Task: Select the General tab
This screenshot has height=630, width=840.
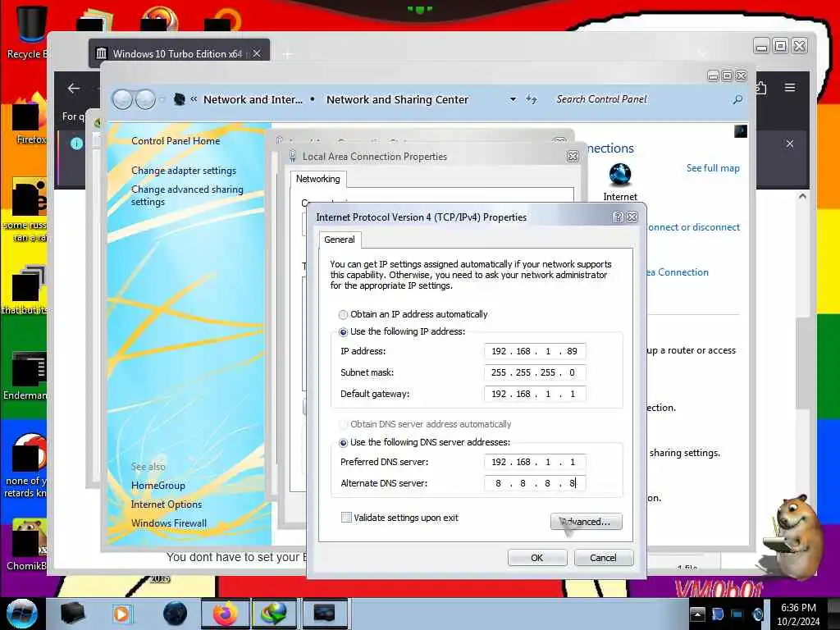Action: 339,240
